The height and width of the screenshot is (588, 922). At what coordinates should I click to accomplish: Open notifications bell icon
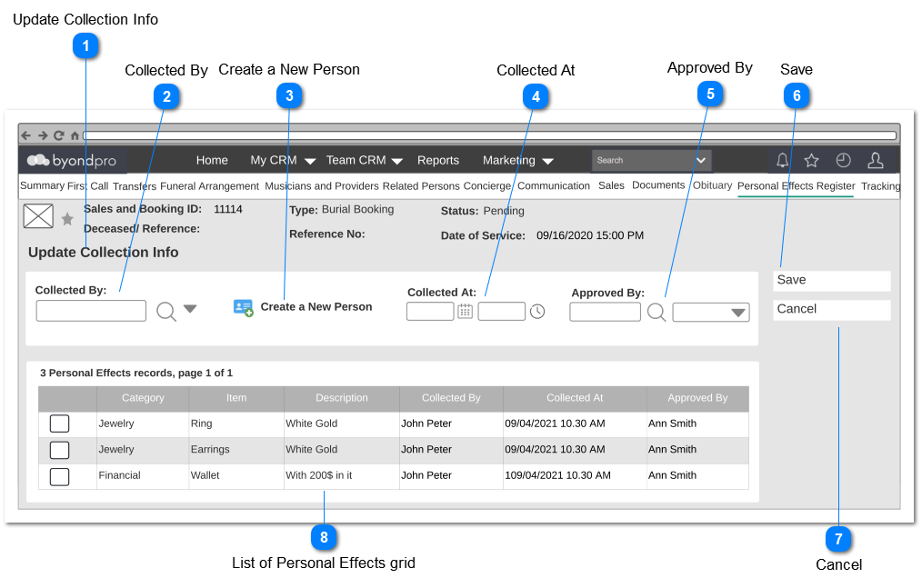tap(782, 160)
